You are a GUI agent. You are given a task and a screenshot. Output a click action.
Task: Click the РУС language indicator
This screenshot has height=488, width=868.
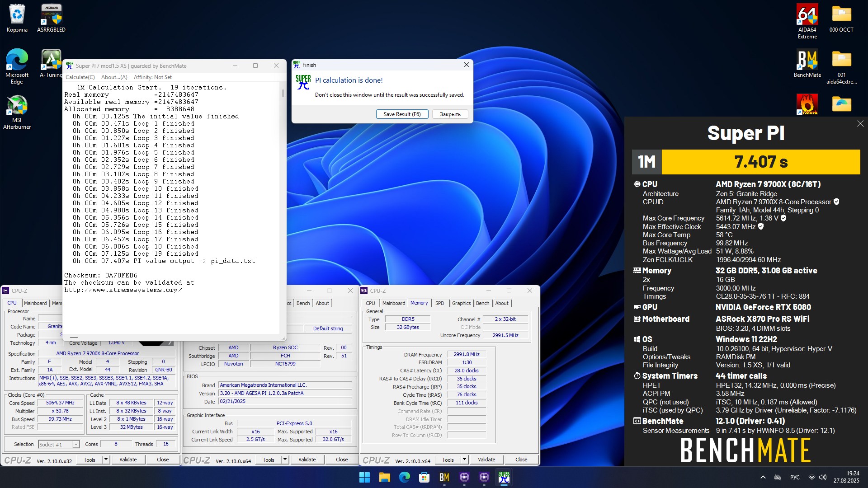coord(795,477)
